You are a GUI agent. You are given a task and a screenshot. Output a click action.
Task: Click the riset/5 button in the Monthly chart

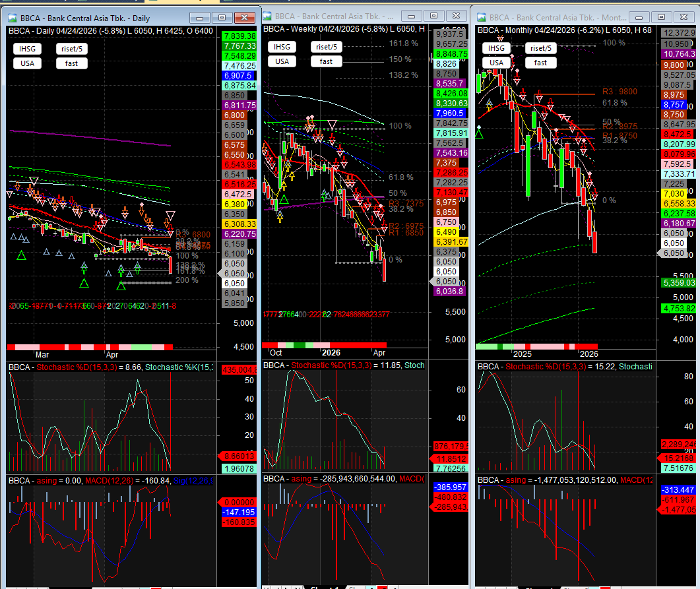coord(540,48)
